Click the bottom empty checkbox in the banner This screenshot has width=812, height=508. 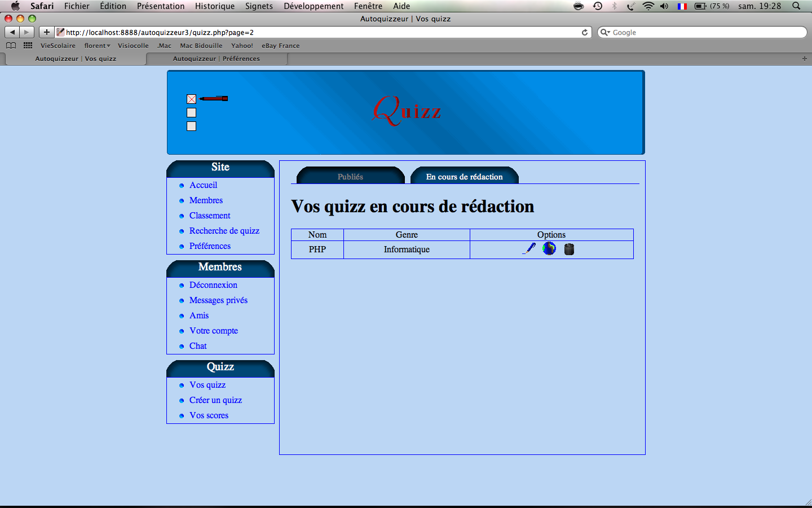click(x=191, y=126)
